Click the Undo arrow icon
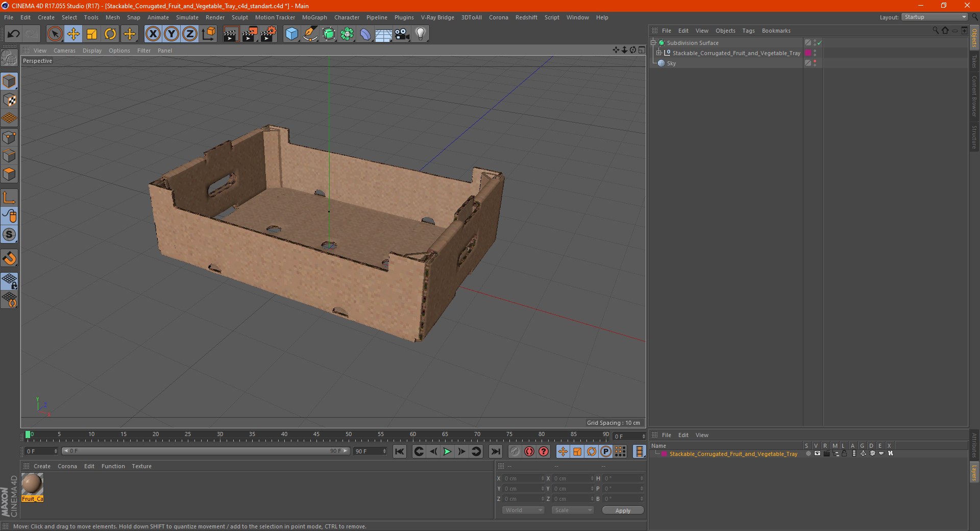 (14, 34)
